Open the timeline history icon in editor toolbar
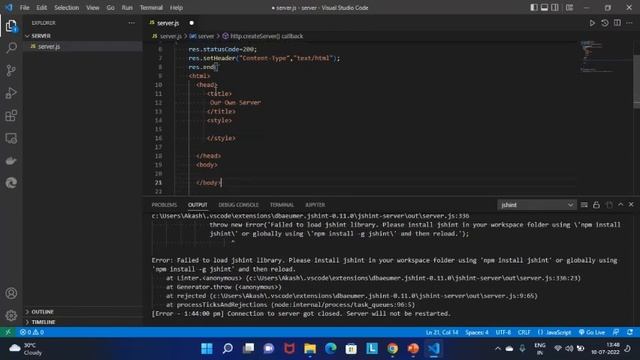 click(x=604, y=23)
